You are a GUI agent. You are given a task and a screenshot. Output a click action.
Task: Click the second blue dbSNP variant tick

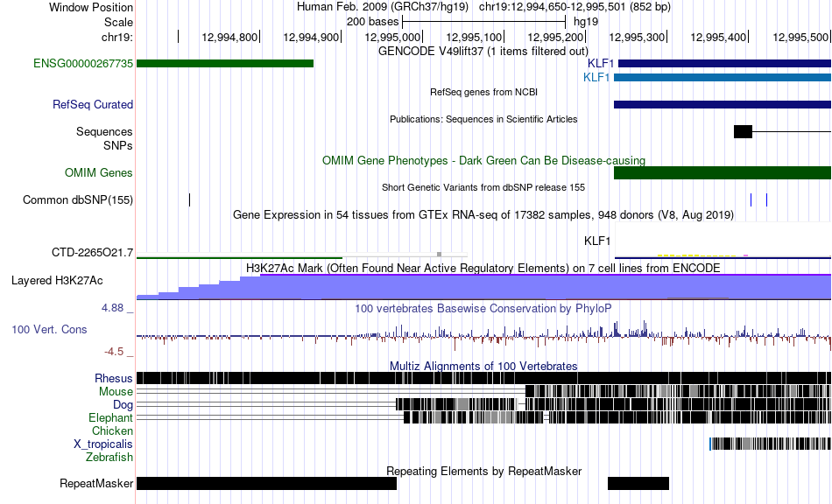(766, 199)
